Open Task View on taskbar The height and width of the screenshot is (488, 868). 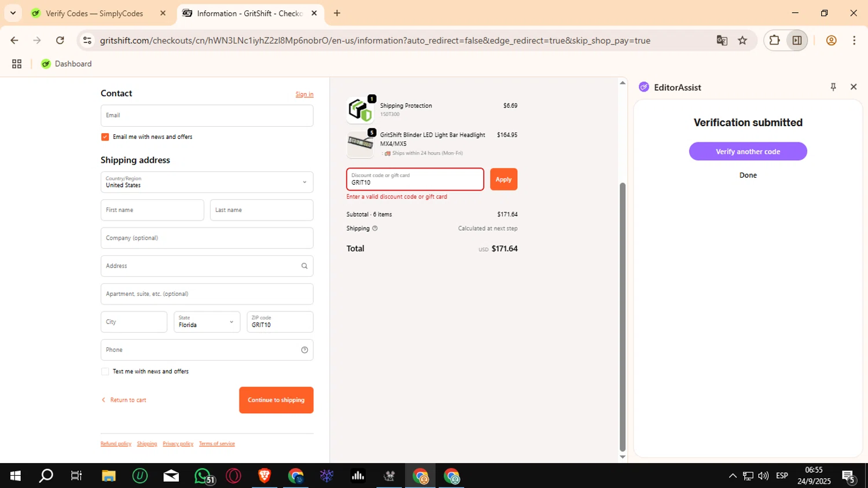pyautogui.click(x=76, y=476)
